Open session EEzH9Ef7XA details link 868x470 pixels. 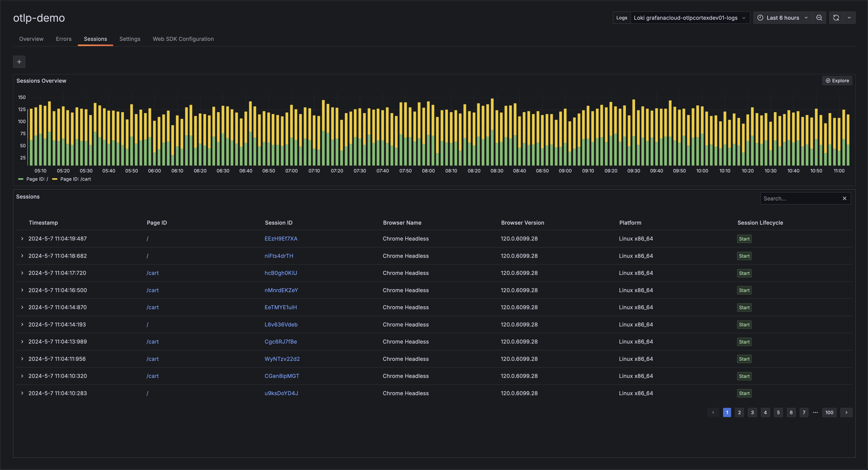(281, 238)
